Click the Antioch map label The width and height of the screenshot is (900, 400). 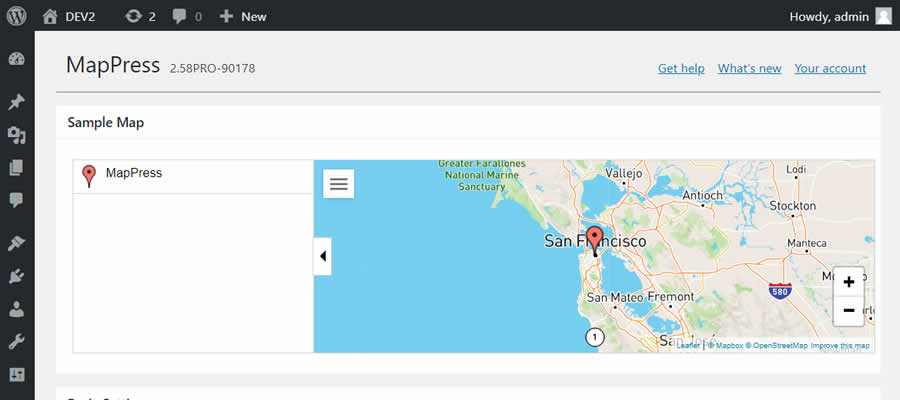(x=703, y=195)
